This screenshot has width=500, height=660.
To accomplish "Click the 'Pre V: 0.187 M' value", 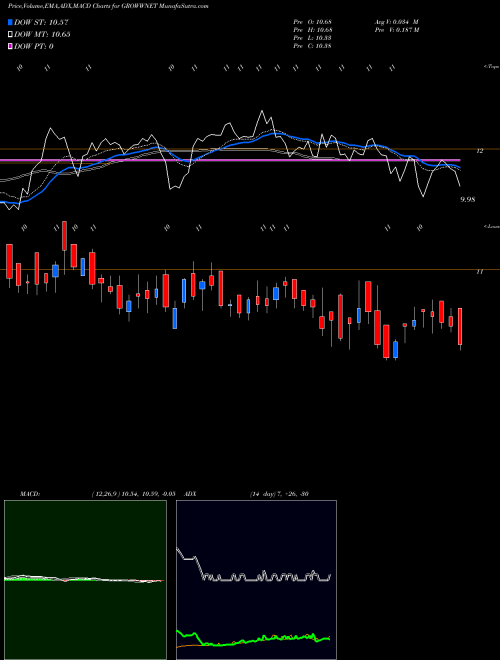I will click(396, 30).
